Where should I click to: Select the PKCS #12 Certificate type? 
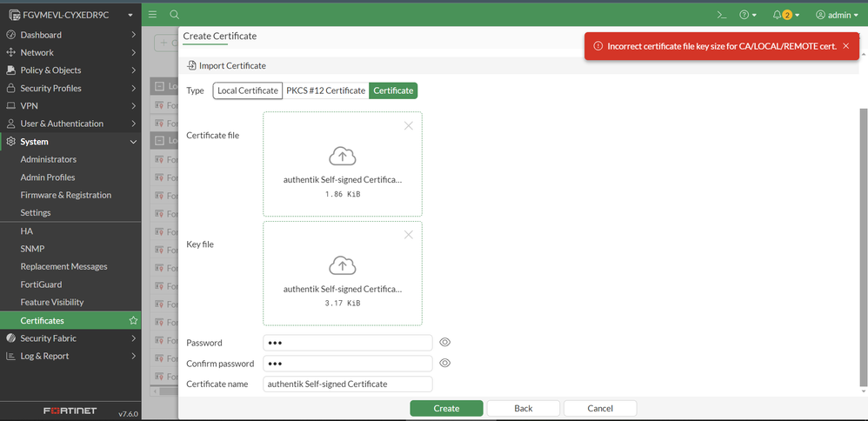coord(325,90)
